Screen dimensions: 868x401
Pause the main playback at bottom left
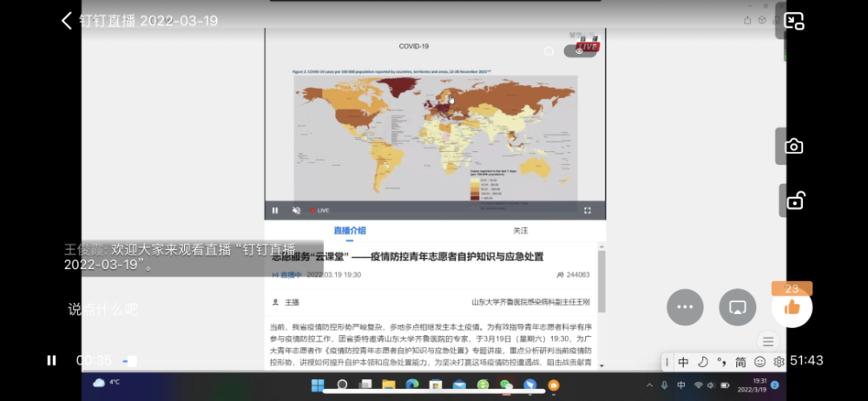pyautogui.click(x=51, y=360)
